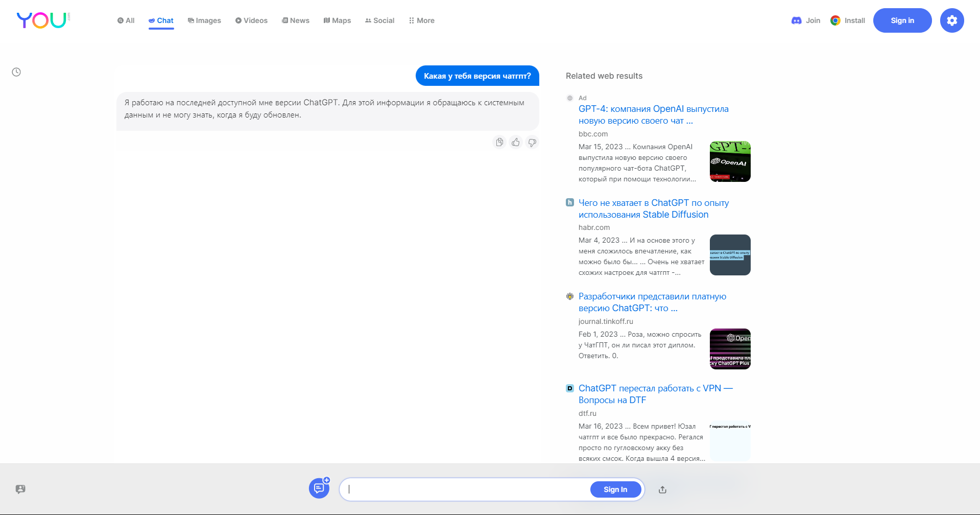Click Sign In button inside chat input
This screenshot has height=515, width=980.
pos(615,489)
